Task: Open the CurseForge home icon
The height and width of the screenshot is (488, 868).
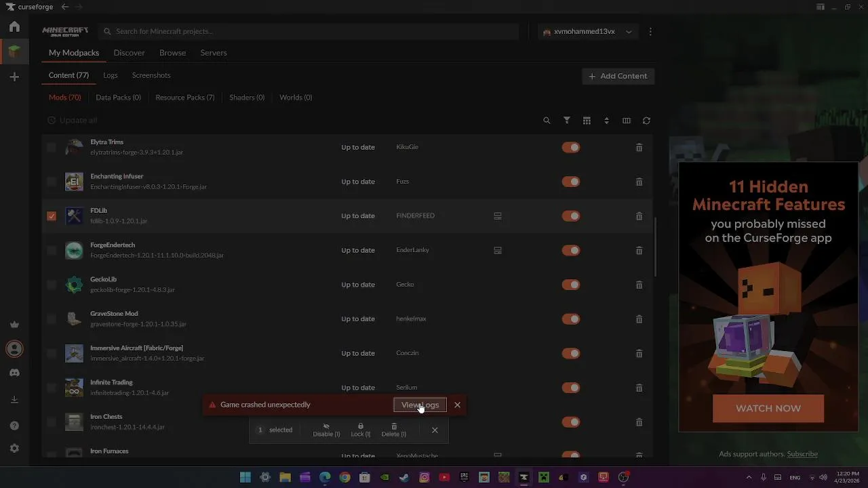Action: coord(14,27)
